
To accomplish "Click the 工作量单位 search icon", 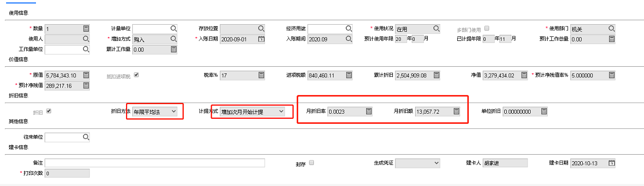I will 86,50.
